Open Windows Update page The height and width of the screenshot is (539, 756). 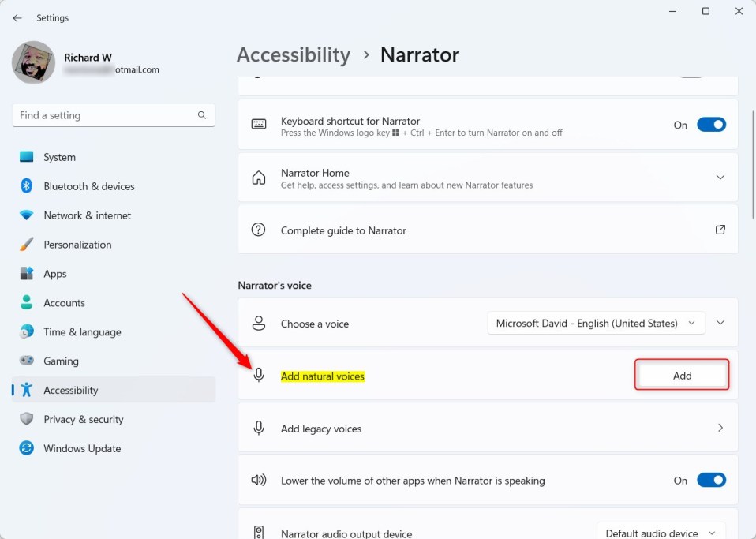pos(114,448)
